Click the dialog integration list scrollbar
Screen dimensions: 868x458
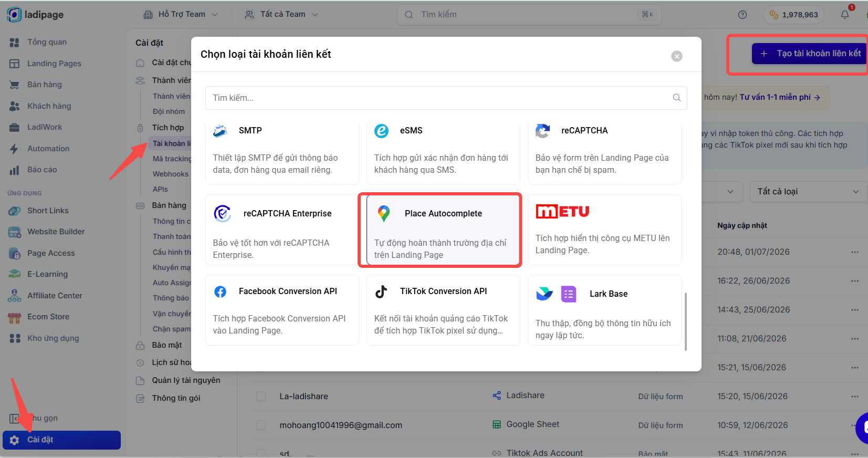coord(686,321)
